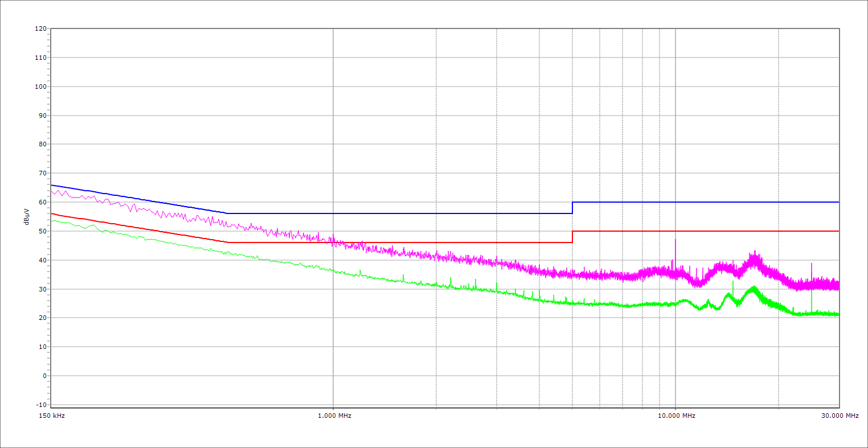Select the "10.000 MHz" x-axis label
Viewport: 868px width, 448px height.
coord(677,416)
